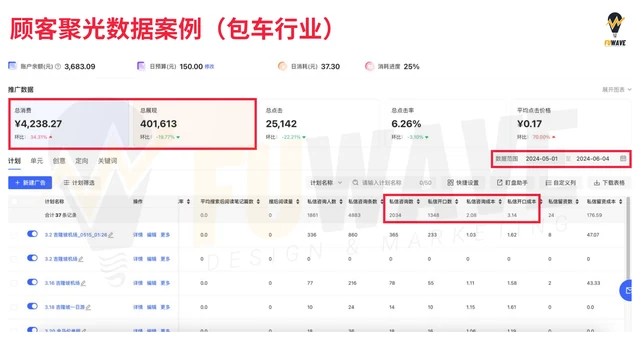The width and height of the screenshot is (640, 360).
Task: Expand the 展开图表 chart section
Action: pos(617,89)
